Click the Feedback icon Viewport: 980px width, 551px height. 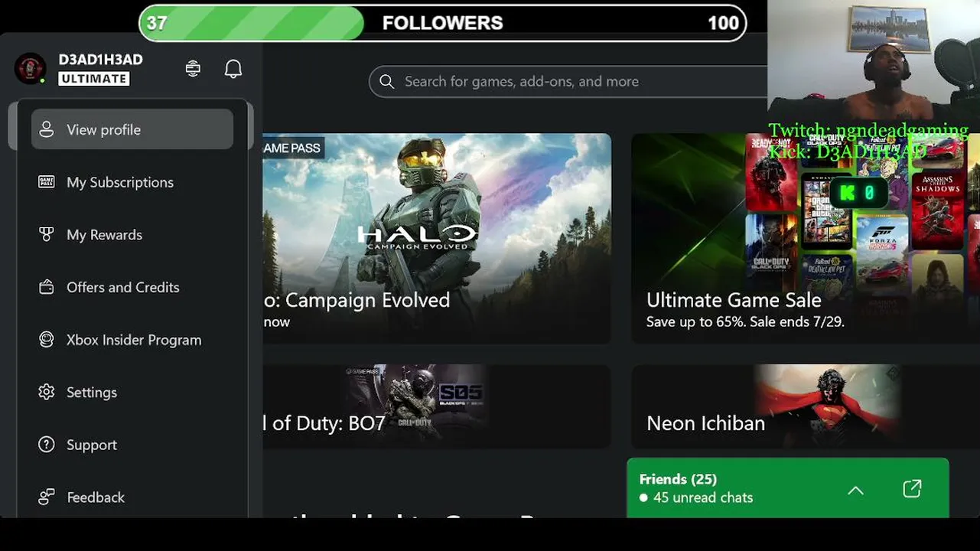pos(47,497)
